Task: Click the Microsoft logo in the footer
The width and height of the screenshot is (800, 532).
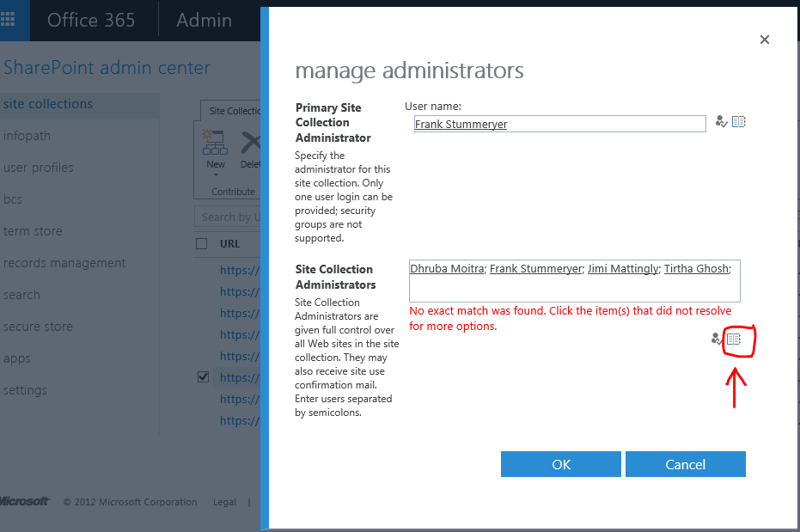Action: pos(24,501)
